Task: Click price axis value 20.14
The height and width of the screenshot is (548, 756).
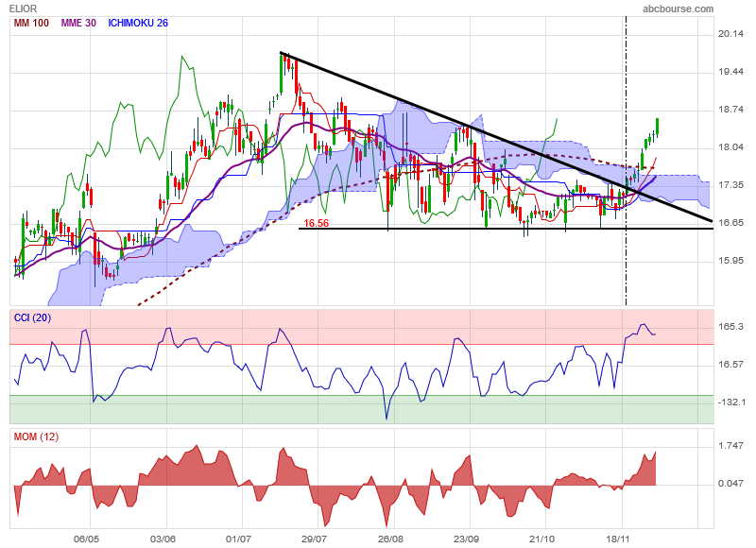Action: point(730,34)
